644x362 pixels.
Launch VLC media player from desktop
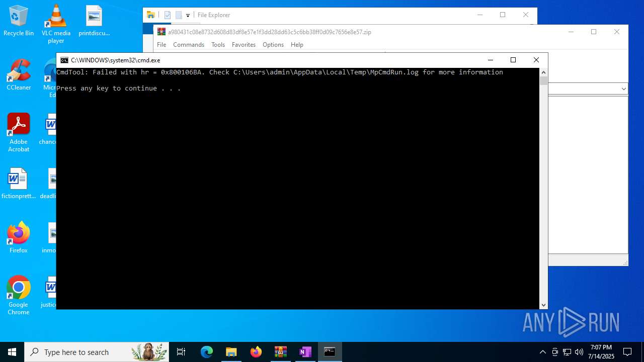click(x=56, y=24)
